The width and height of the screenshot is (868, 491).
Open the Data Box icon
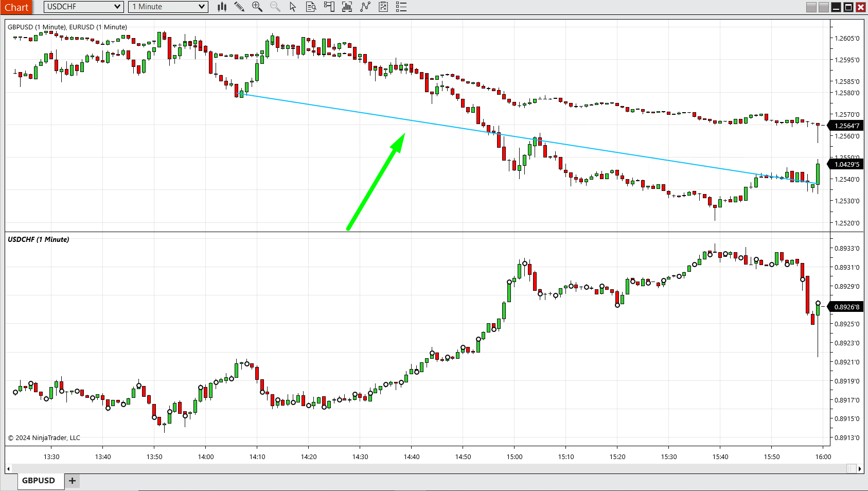311,7
